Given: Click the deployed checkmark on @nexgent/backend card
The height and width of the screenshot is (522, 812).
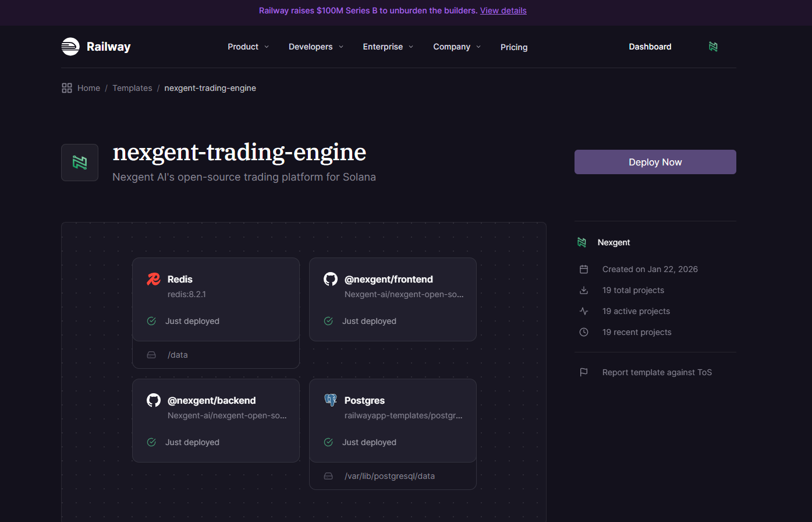Looking at the screenshot, I should [151, 442].
